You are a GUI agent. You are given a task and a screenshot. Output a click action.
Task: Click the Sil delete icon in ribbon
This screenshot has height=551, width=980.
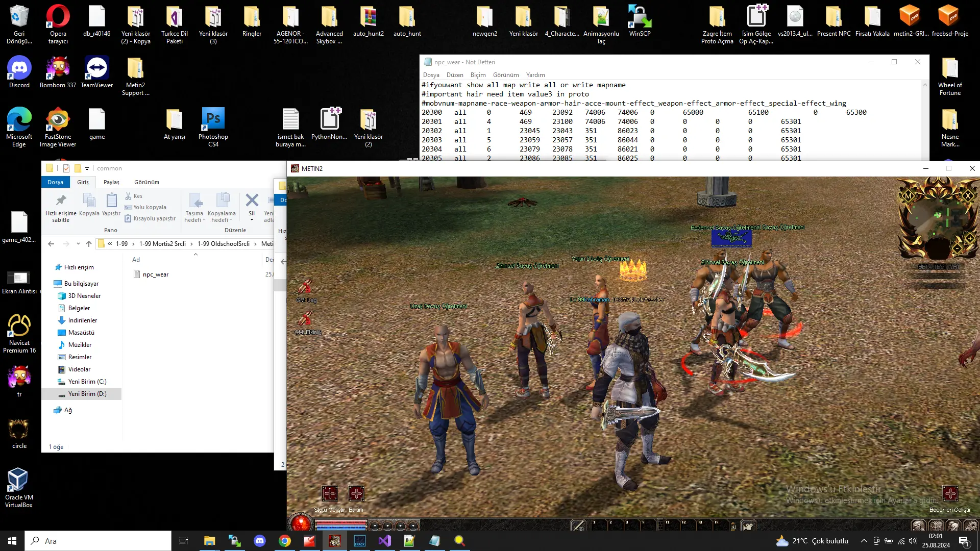point(252,200)
